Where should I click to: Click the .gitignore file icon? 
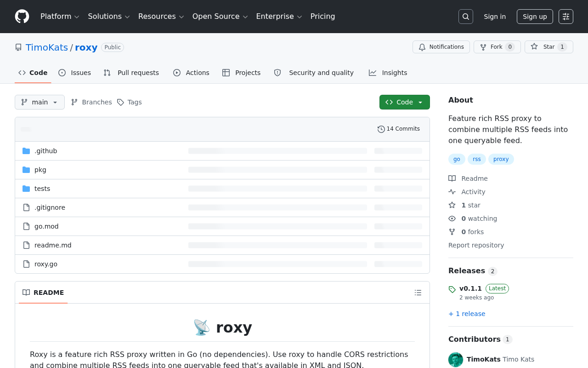26,207
